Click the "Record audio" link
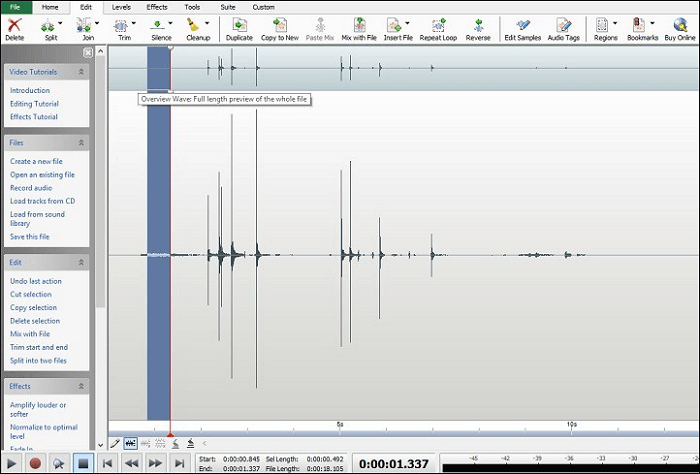700x474 pixels. 31,187
